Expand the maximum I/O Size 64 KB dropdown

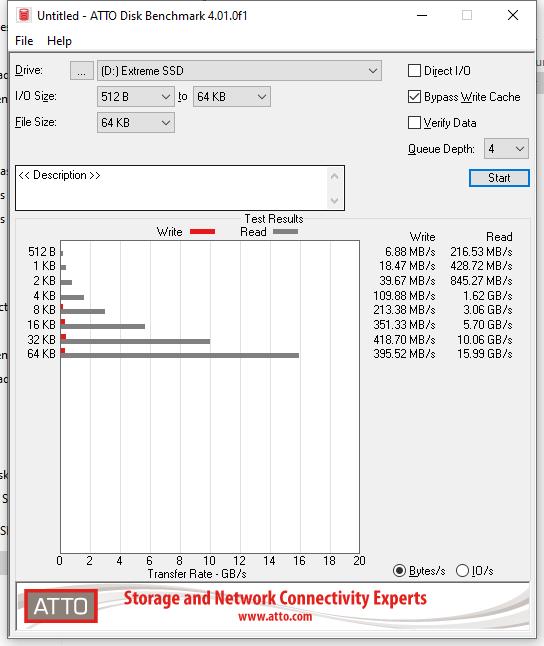click(232, 96)
